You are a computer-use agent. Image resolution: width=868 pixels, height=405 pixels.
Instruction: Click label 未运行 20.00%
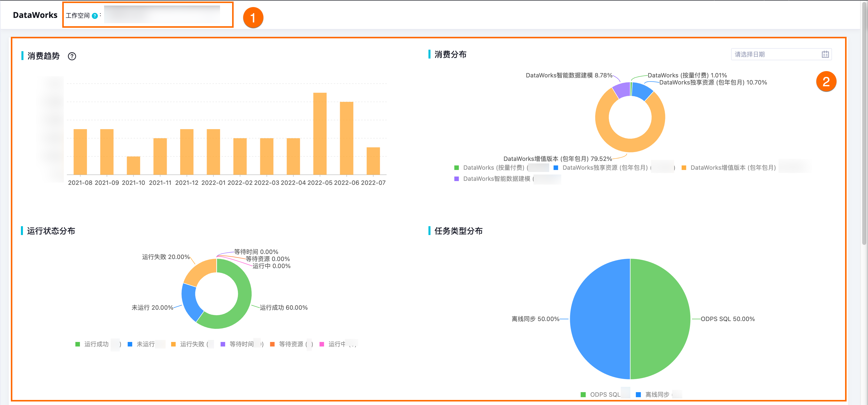152,308
